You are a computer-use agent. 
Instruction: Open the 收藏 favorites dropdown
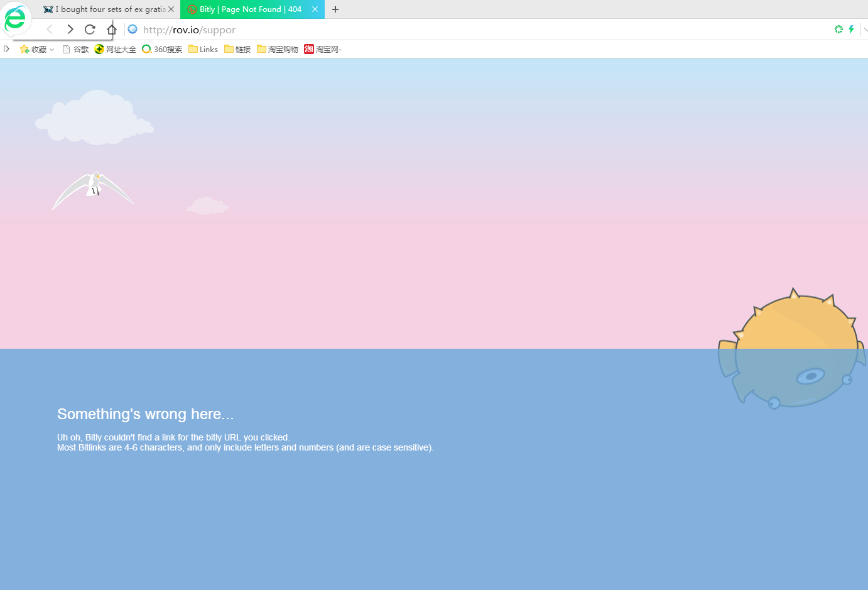[37, 49]
